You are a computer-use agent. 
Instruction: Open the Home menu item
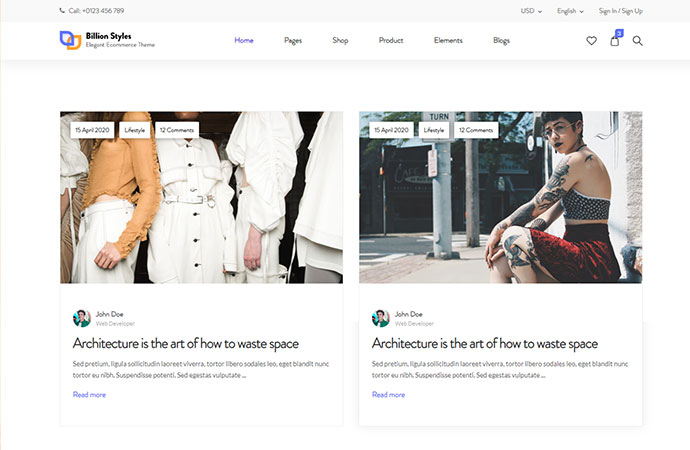click(244, 41)
